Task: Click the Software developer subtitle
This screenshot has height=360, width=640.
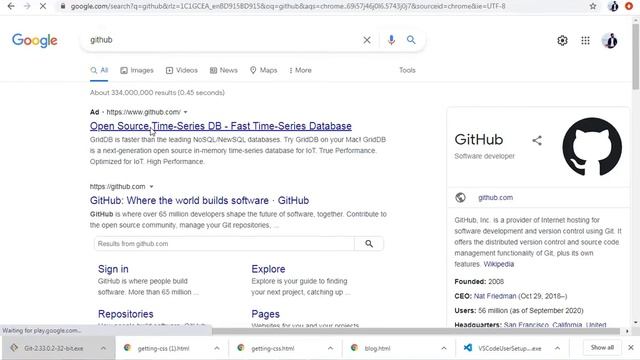Action: [x=484, y=156]
